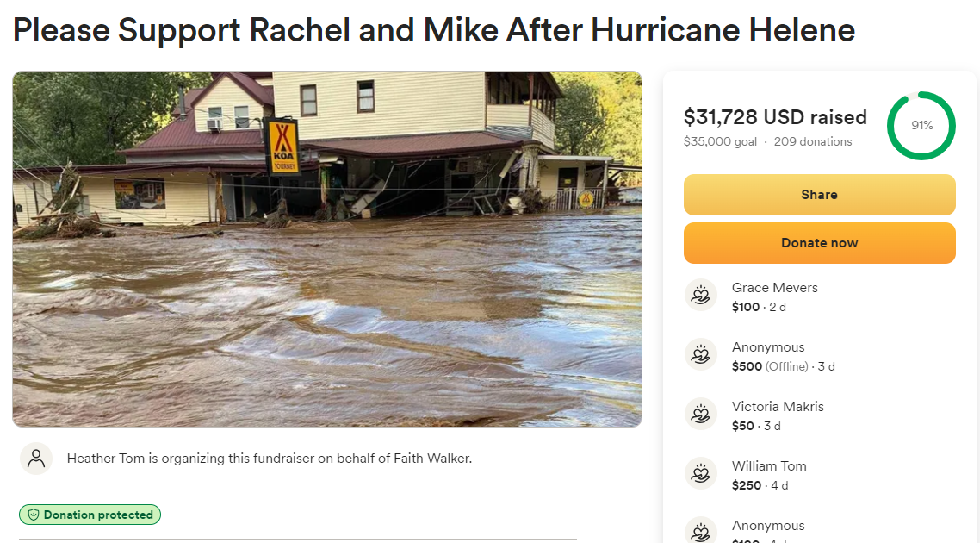Click the $31,728 USD raised amount
The height and width of the screenshot is (543, 980).
click(774, 117)
